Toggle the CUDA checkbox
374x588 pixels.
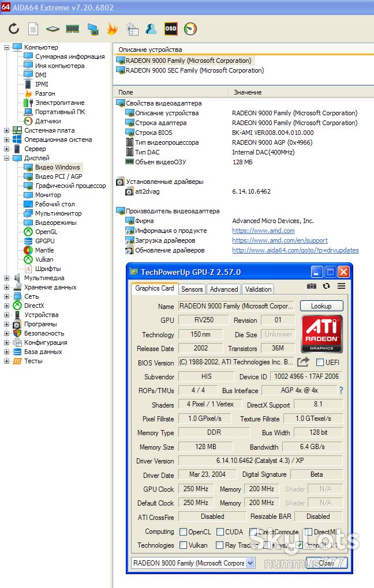[220, 532]
